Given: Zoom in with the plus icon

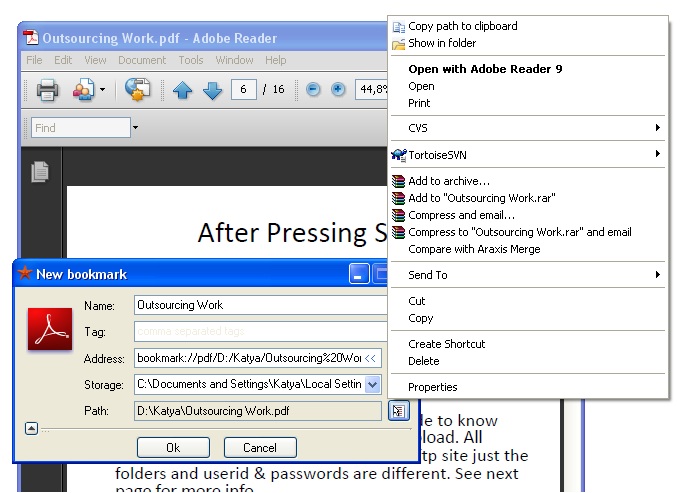Looking at the screenshot, I should [338, 90].
